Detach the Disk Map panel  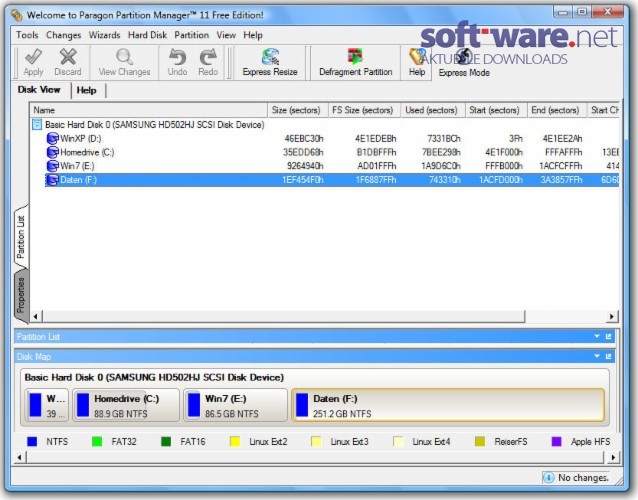[x=609, y=356]
